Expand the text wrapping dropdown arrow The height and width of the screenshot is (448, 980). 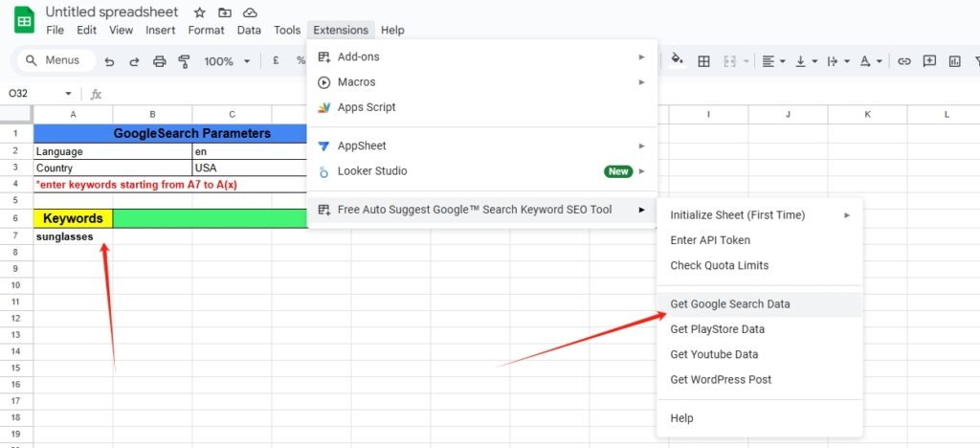pos(847,61)
